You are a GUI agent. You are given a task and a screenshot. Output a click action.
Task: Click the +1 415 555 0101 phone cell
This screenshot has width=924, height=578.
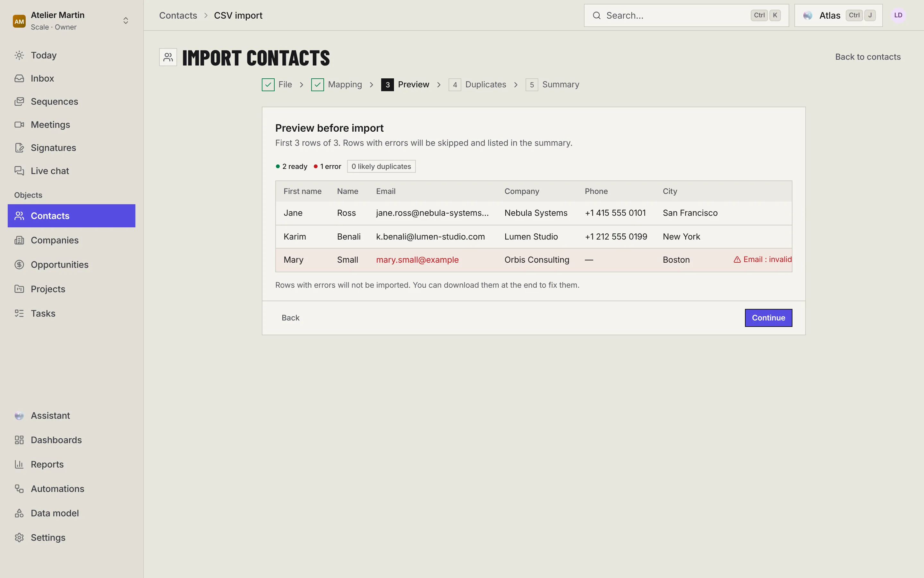615,213
